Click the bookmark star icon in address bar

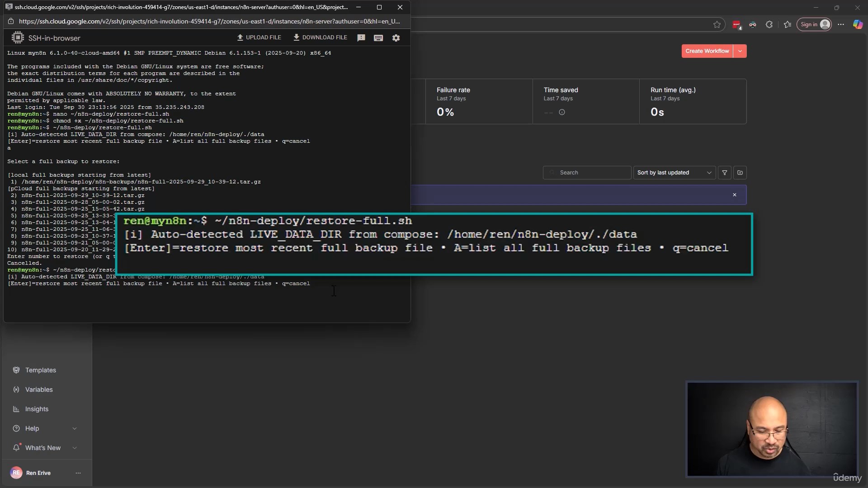(x=717, y=25)
